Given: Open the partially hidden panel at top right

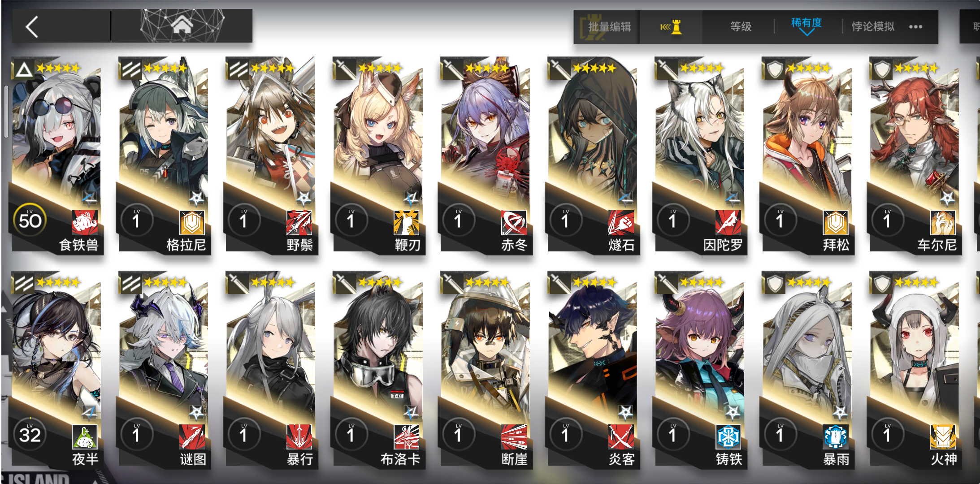Looking at the screenshot, I should pyautogui.click(x=970, y=27).
